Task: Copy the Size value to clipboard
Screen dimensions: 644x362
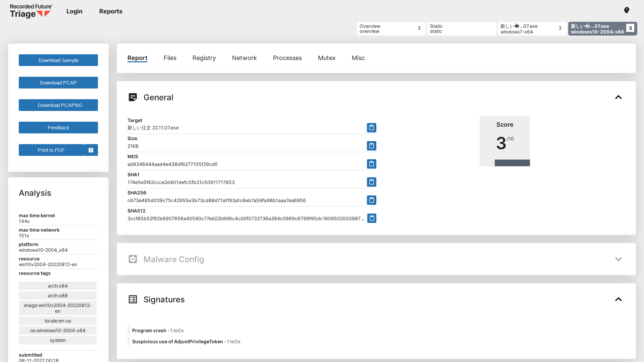Action: (x=371, y=146)
